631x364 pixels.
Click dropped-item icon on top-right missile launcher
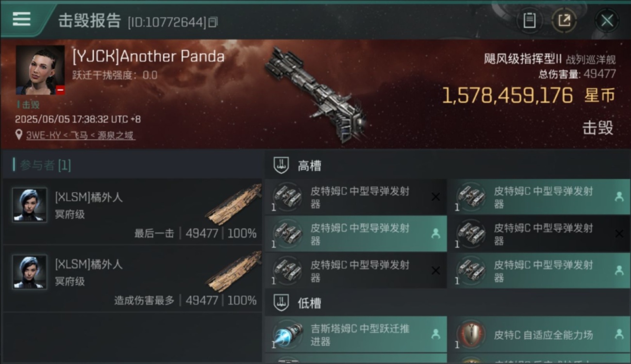pyautogui.click(x=619, y=197)
